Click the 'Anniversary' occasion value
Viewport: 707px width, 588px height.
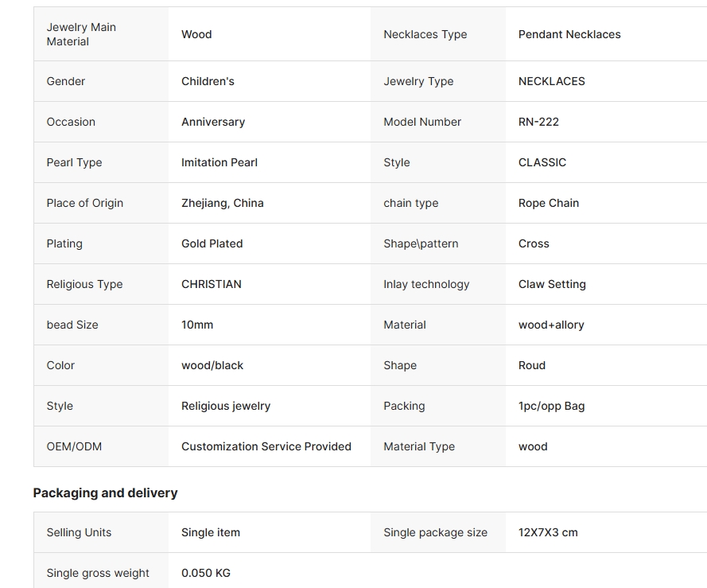(x=213, y=122)
